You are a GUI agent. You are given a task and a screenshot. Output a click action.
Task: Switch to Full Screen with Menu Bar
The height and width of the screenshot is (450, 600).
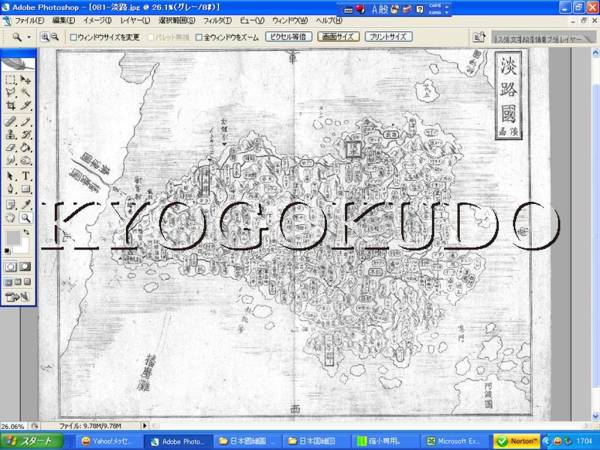tap(18, 282)
